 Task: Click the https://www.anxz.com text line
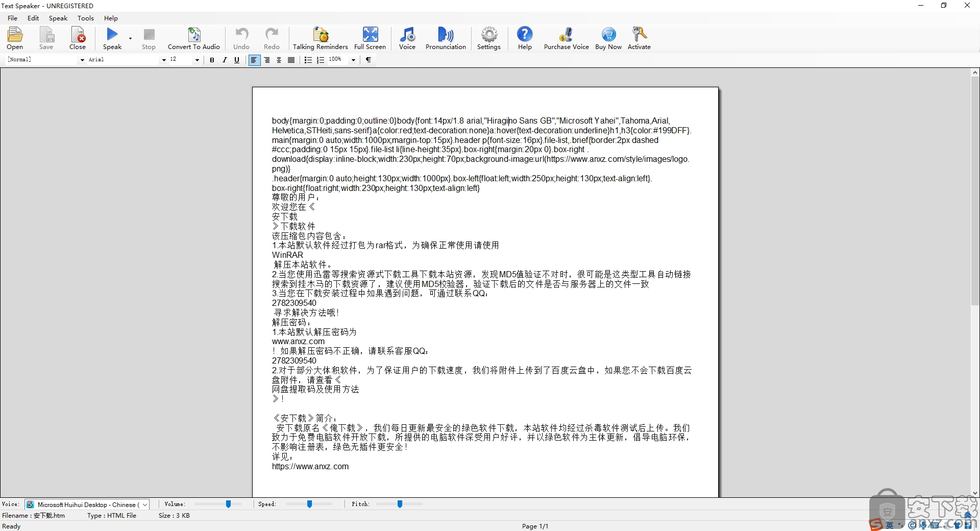pos(310,466)
